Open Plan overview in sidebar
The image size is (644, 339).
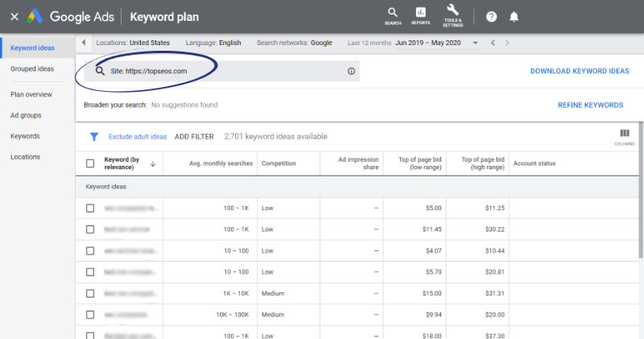click(31, 94)
